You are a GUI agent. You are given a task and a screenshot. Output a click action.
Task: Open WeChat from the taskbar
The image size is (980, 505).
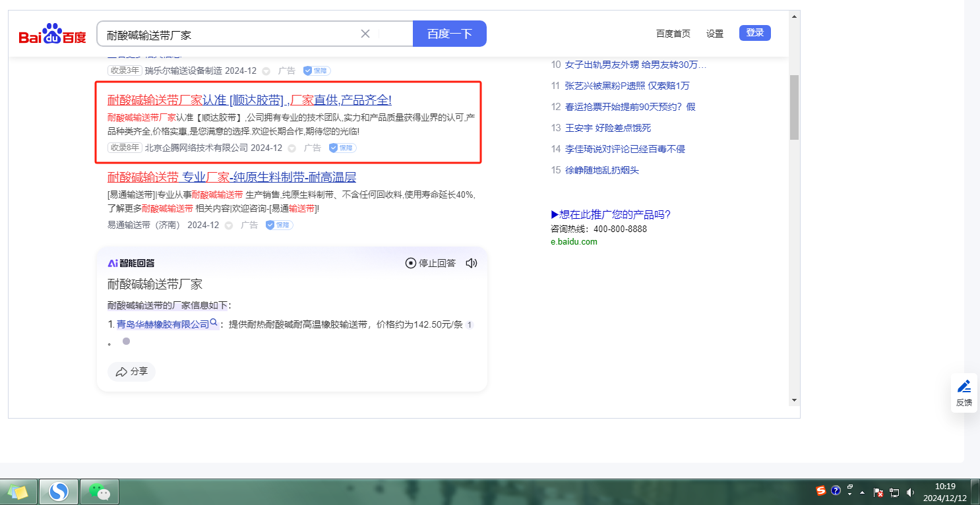click(x=99, y=492)
